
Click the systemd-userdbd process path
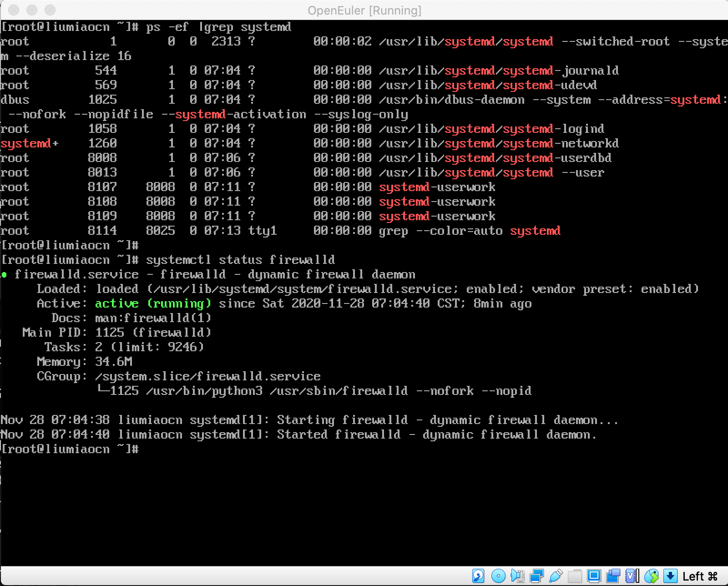click(x=495, y=158)
